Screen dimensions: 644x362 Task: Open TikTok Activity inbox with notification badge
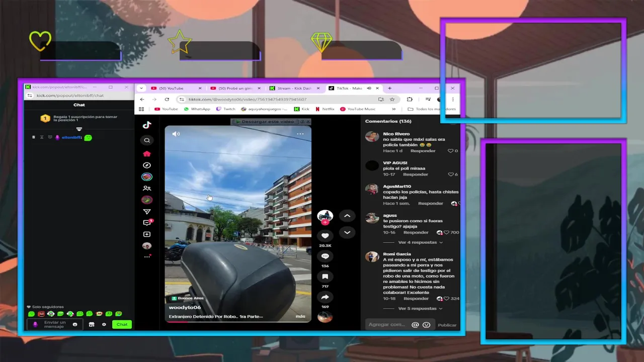pyautogui.click(x=147, y=223)
